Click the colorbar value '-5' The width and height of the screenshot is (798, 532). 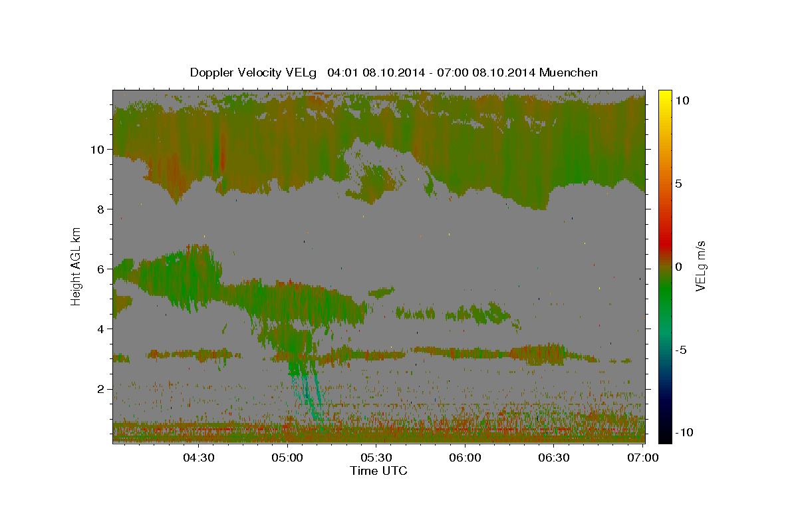pyautogui.click(x=682, y=350)
